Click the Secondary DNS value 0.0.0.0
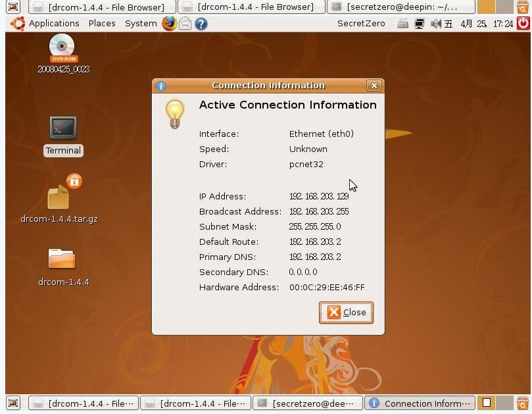The width and height of the screenshot is (532, 414). (x=303, y=272)
